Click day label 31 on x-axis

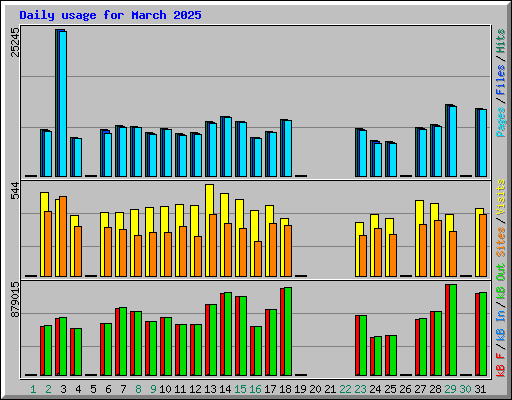click(480, 389)
